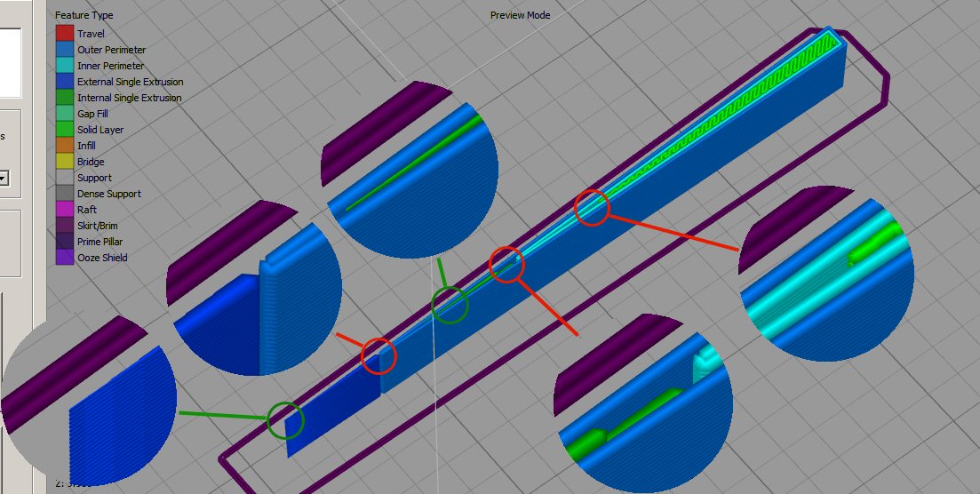Viewport: 980px width, 494px height.
Task: Open the dropdown arrow in left panel
Action: (x=4, y=179)
